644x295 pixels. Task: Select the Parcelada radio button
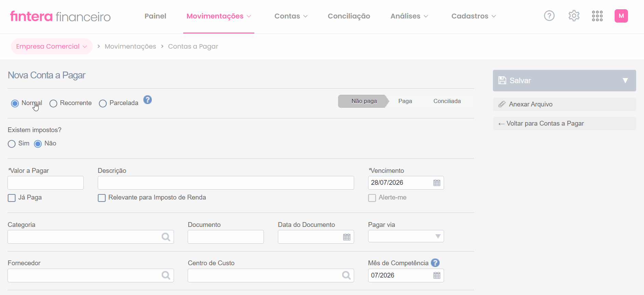click(103, 103)
